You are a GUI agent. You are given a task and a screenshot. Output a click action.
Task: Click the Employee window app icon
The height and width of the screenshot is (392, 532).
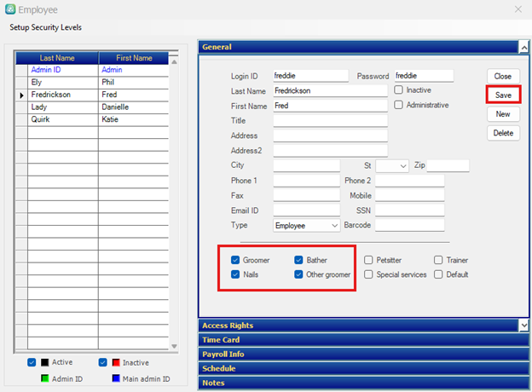10,9
